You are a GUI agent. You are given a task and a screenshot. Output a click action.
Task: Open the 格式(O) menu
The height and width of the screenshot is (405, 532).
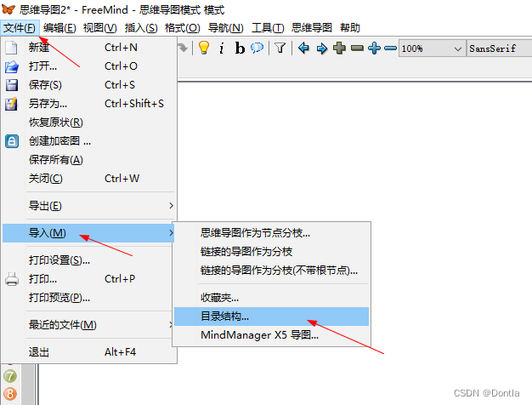click(x=183, y=28)
